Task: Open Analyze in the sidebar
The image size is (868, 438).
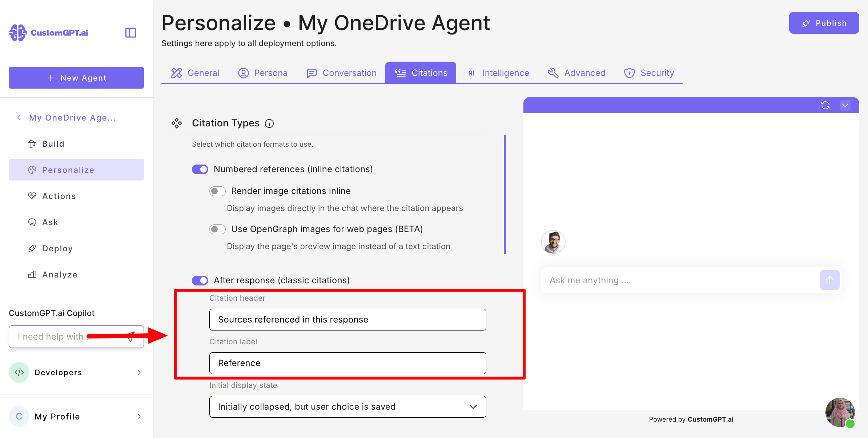Action: [x=60, y=275]
